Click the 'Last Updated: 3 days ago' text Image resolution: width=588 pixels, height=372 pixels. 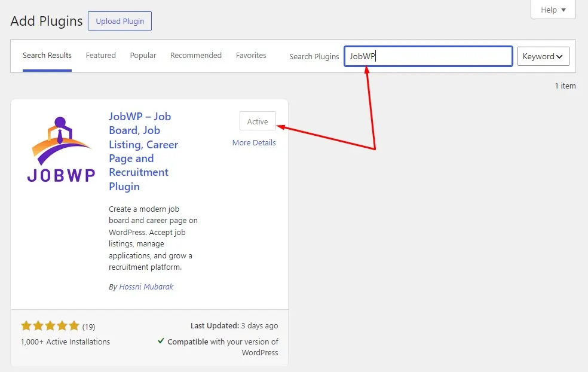click(x=234, y=326)
